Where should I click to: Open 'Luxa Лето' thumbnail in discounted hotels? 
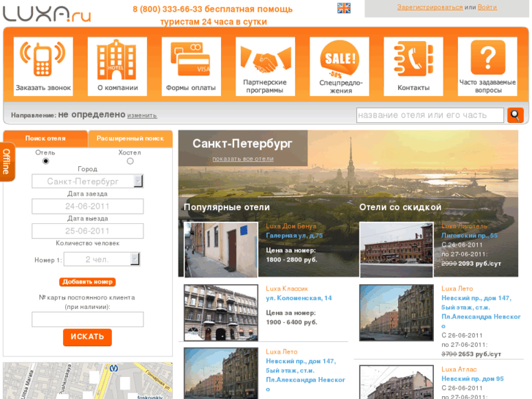(397, 313)
